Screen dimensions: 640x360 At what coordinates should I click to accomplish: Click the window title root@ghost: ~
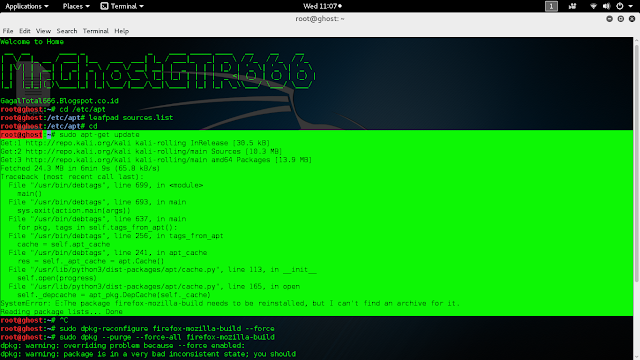pyautogui.click(x=320, y=19)
